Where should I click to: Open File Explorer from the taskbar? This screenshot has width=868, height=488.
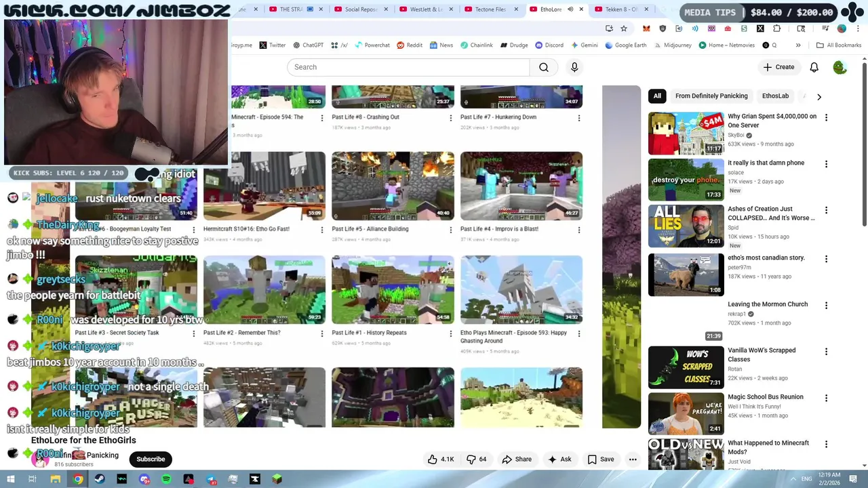[56, 480]
